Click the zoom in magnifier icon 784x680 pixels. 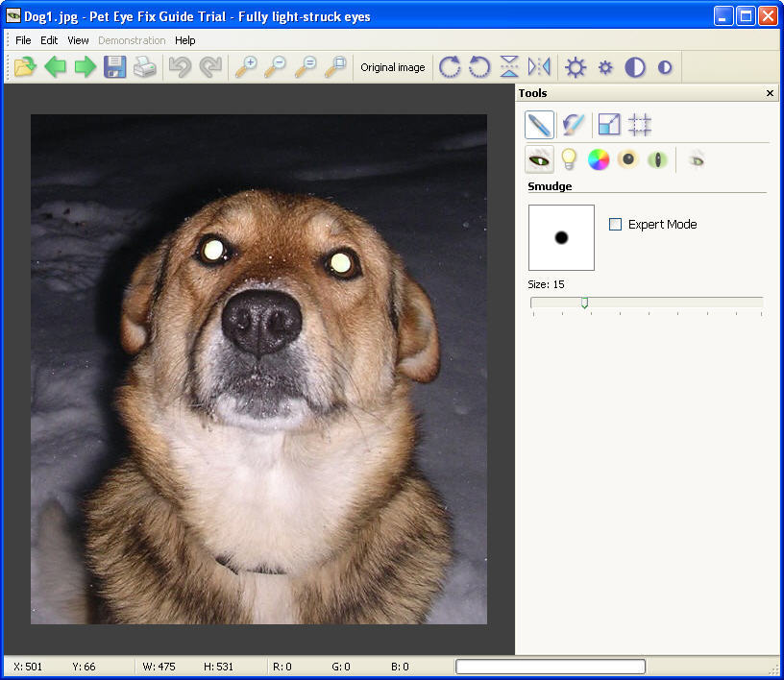point(246,67)
